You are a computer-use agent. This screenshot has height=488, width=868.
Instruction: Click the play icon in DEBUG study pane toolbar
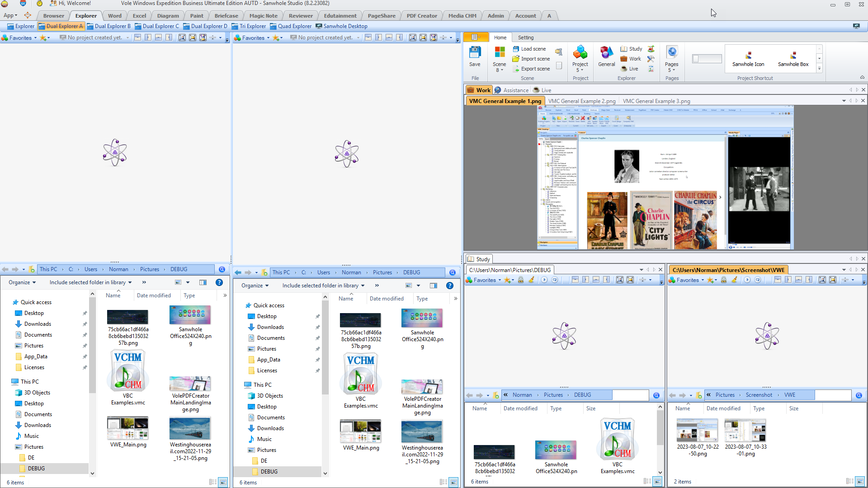point(544,280)
